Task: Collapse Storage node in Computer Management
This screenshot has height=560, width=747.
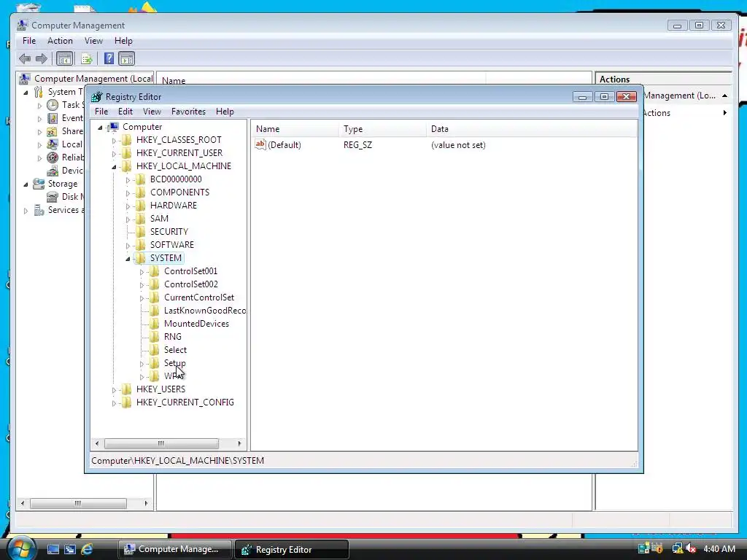Action: [x=26, y=184]
